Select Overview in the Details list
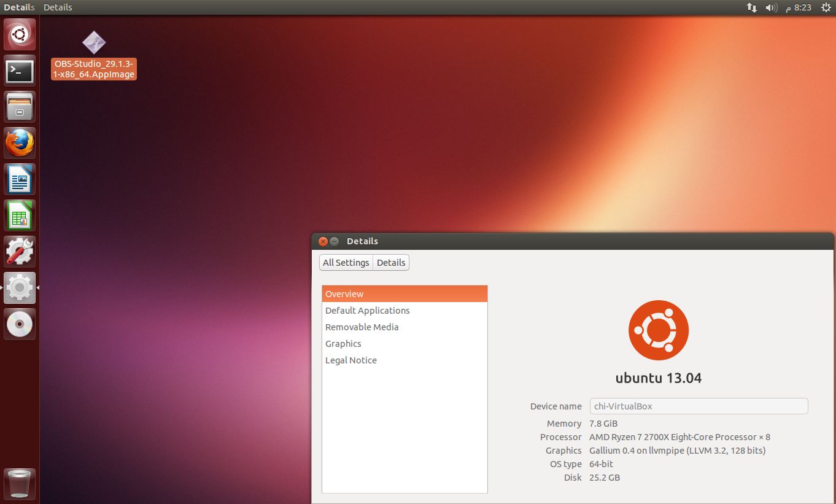The height and width of the screenshot is (504, 836). pyautogui.click(x=404, y=294)
